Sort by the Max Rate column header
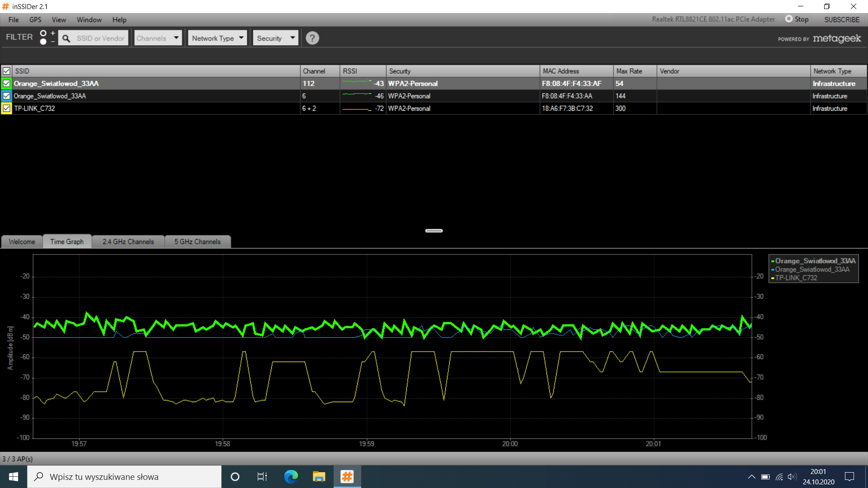 tap(635, 71)
